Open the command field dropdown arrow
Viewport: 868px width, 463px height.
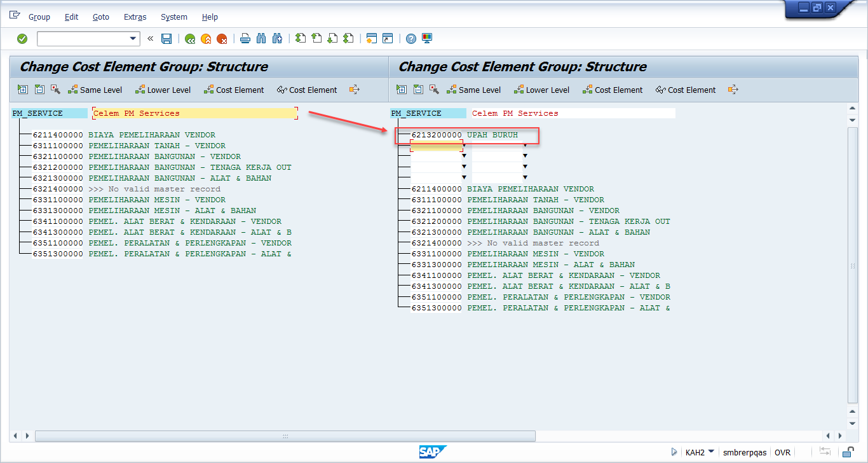[x=133, y=39]
